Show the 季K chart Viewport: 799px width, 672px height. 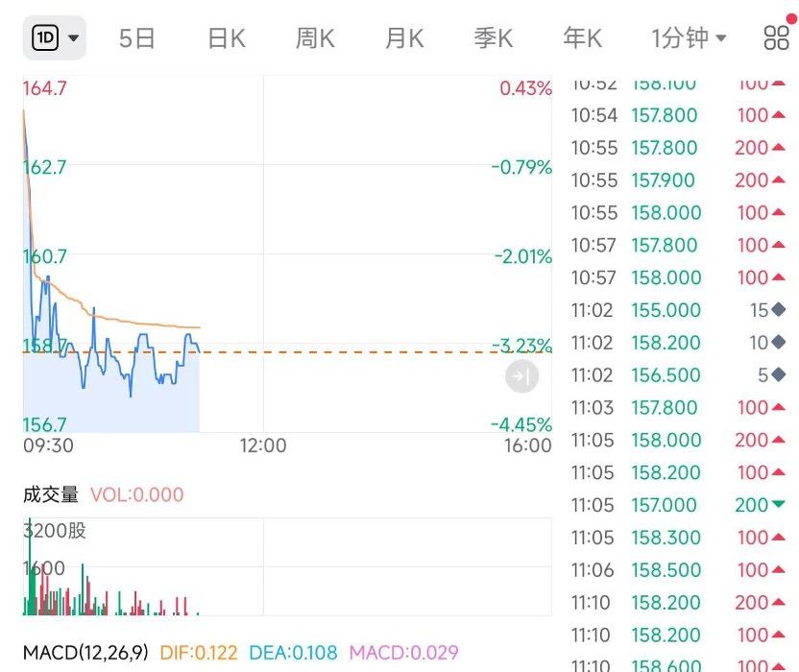(494, 38)
